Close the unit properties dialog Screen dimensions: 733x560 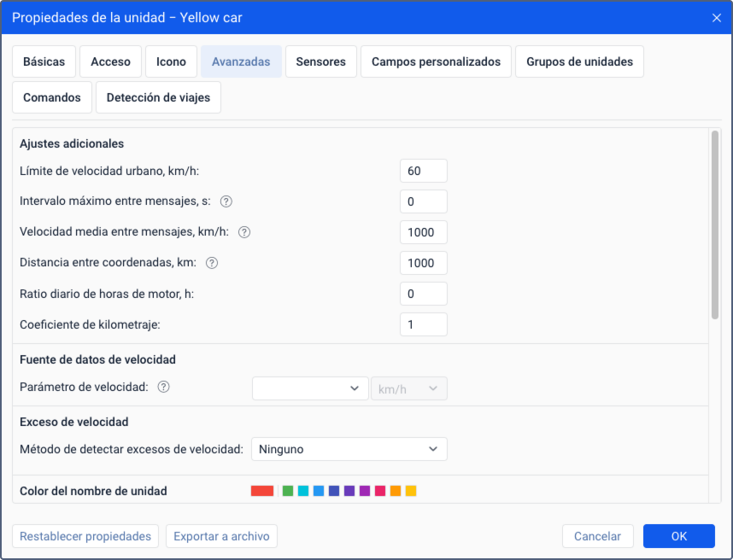716,18
